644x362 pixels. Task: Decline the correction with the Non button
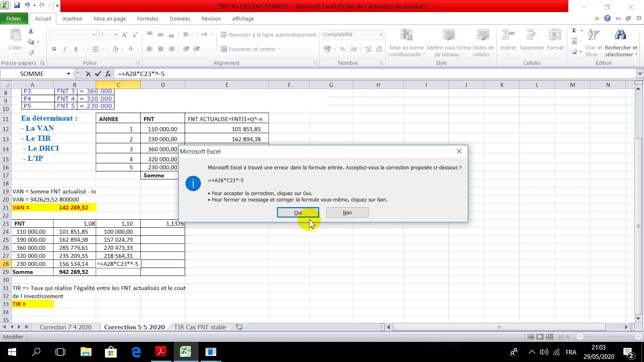[x=347, y=213]
